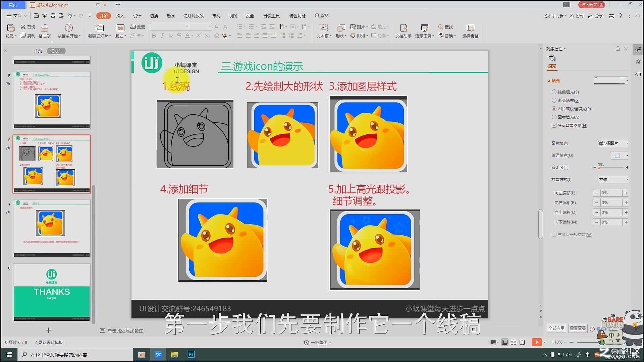Select Solid fill (纯色填充) radio button

(554, 92)
